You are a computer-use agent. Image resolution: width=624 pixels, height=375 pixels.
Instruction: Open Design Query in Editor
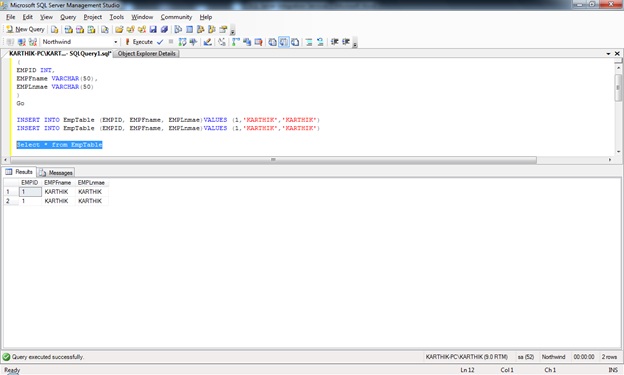[207, 42]
